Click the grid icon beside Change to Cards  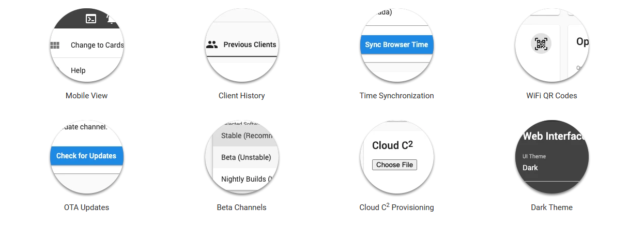(x=55, y=45)
